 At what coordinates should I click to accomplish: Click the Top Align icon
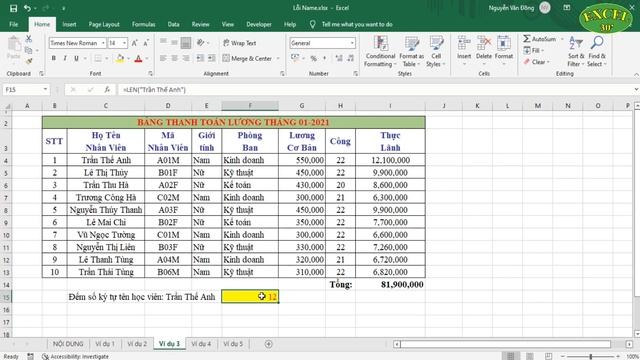pos(163,42)
